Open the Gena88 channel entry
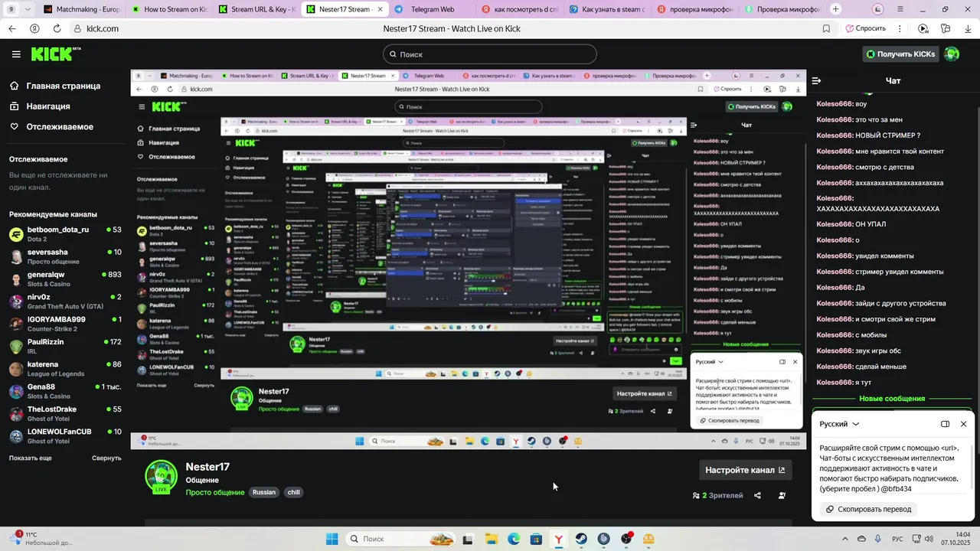Viewport: 980px width, 551px height. pos(65,391)
